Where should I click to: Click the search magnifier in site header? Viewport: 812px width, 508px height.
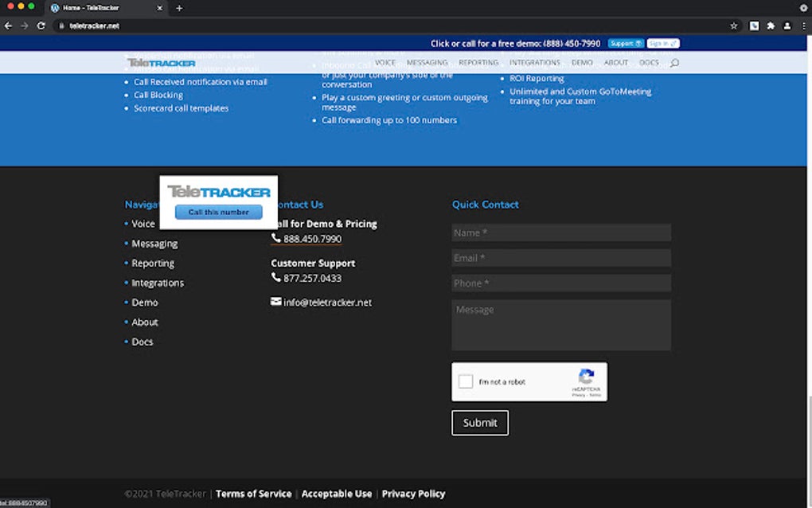[674, 63]
